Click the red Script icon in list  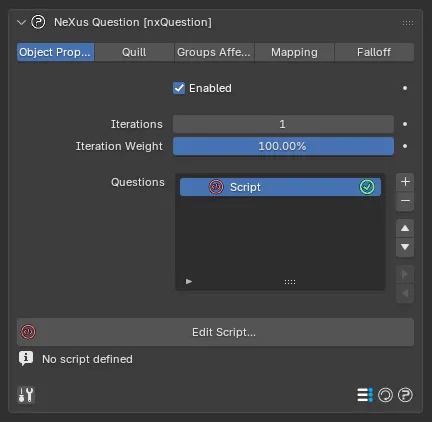[x=216, y=187]
